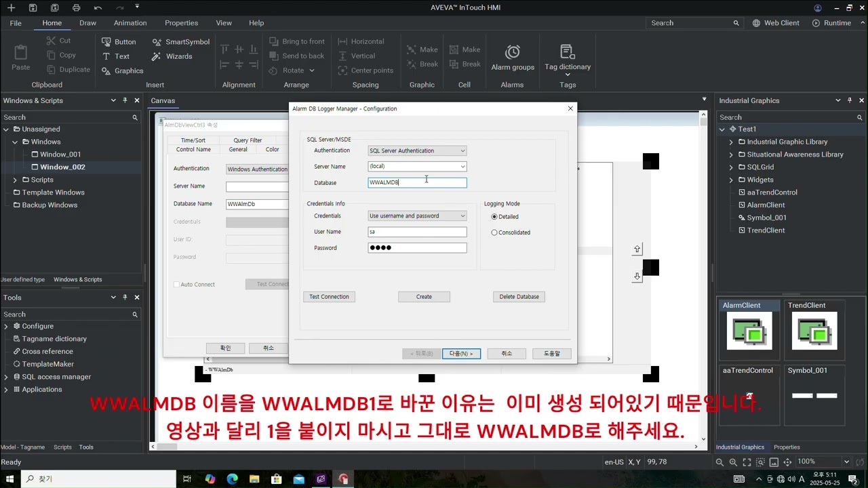Select the Text insert tool
Image resolution: width=868 pixels, height=488 pixels.
115,56
